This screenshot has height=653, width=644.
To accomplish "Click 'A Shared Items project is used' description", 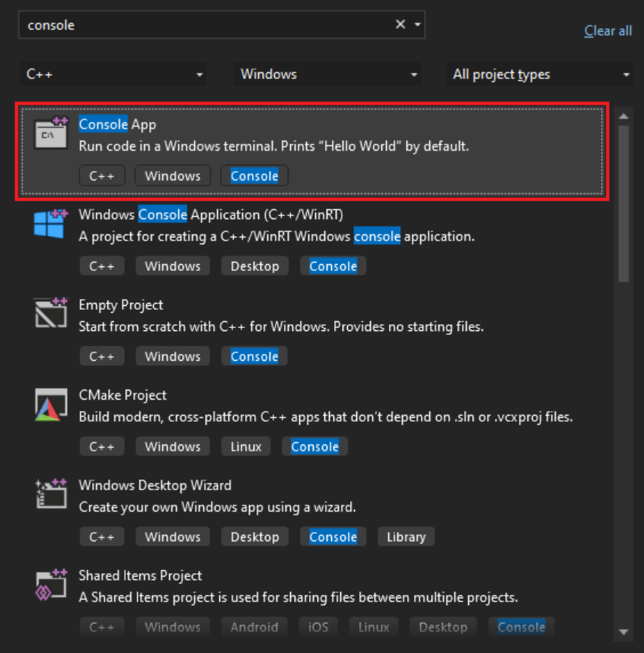I will tap(298, 597).
